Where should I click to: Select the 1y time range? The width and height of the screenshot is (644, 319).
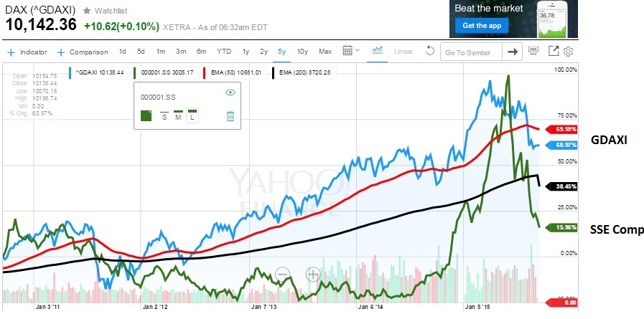click(246, 52)
